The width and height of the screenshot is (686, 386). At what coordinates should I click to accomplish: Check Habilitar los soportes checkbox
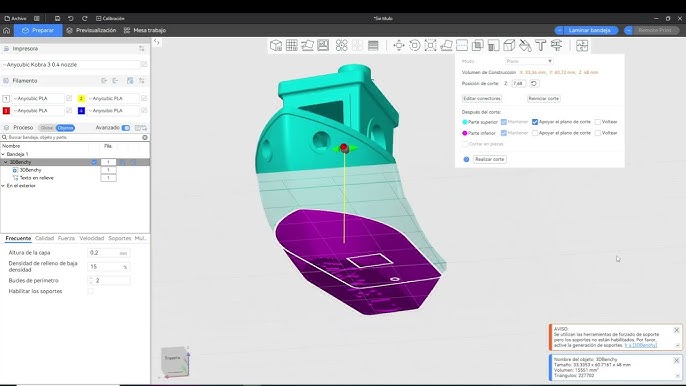pyautogui.click(x=91, y=291)
